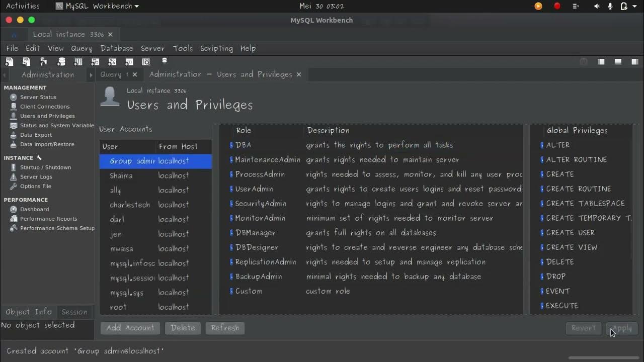The image size is (644, 362).
Task: Check the DBA role checkbox
Action: coord(231,145)
